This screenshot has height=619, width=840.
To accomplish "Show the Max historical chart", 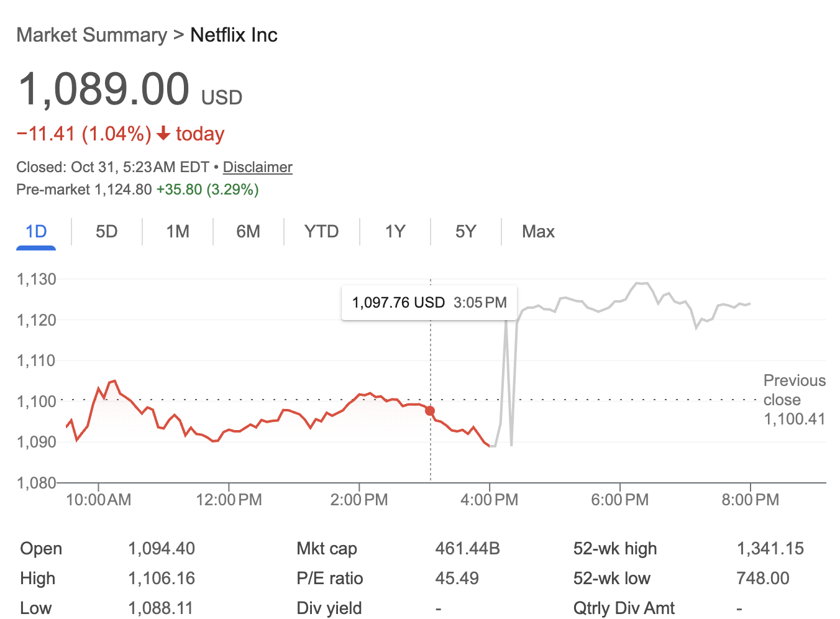I will tap(537, 231).
